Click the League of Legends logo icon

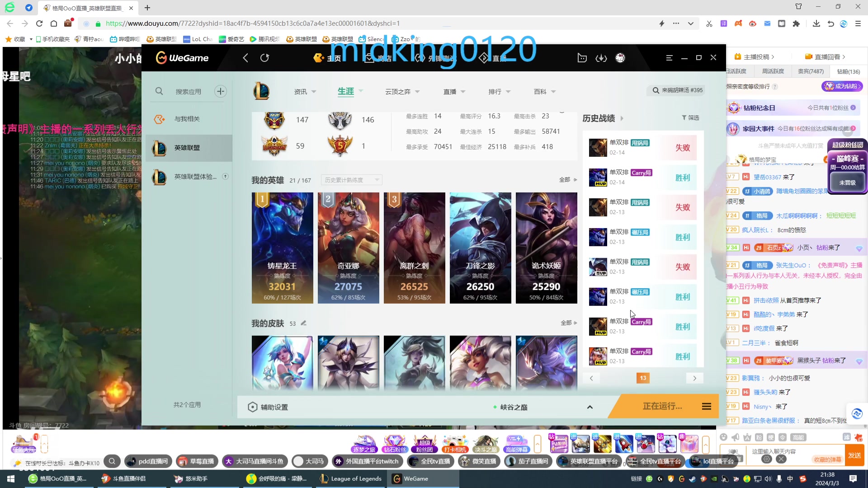point(261,91)
